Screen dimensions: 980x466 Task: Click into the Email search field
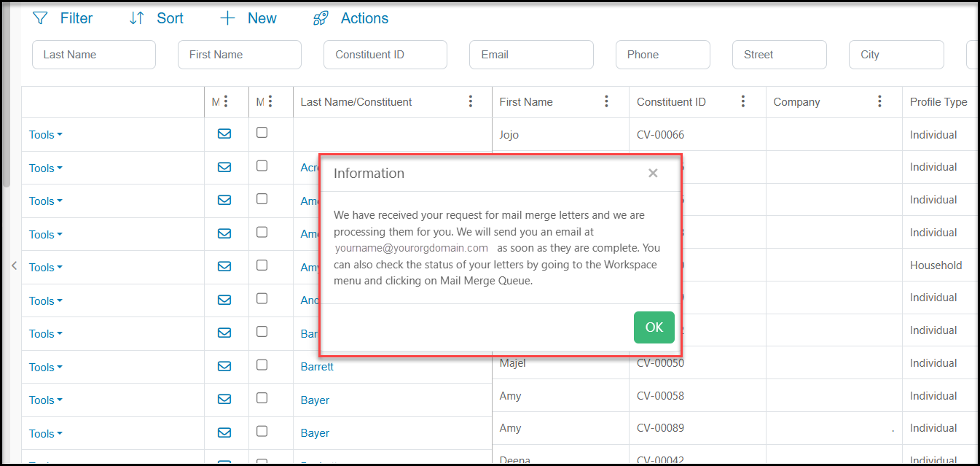click(532, 55)
